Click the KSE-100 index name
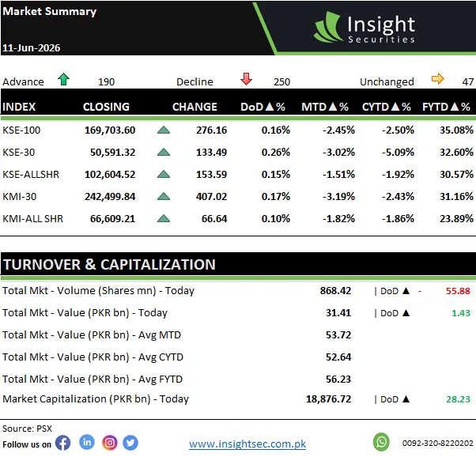 tap(21, 130)
